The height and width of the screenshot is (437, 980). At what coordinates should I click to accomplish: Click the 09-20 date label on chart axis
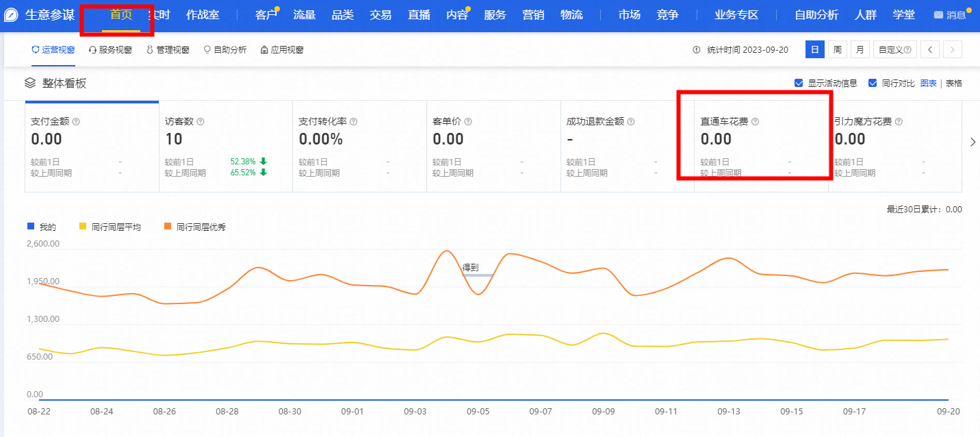point(949,412)
